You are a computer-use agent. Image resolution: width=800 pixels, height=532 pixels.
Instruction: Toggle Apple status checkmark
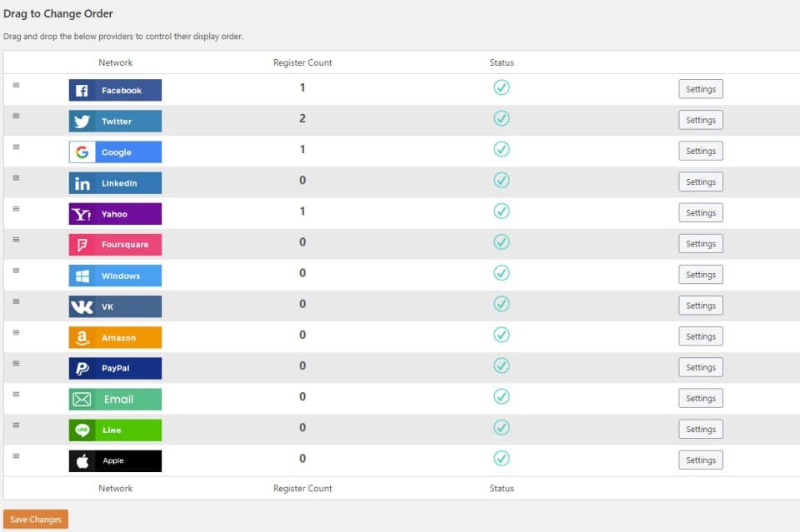click(x=502, y=459)
